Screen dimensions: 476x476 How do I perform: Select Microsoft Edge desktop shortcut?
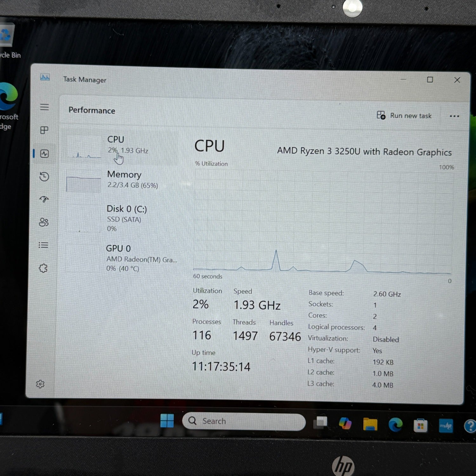(8, 106)
